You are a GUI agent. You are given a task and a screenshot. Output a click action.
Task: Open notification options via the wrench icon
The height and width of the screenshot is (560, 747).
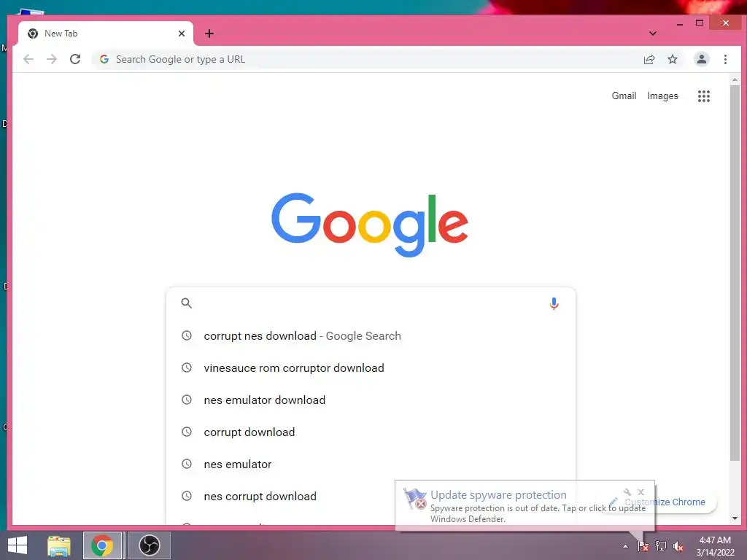pos(627,492)
